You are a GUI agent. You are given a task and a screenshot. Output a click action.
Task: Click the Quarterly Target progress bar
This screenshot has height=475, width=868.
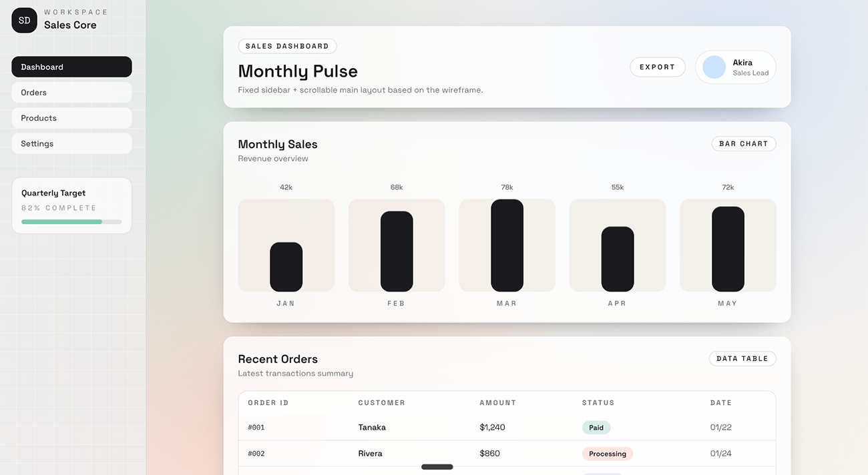[x=71, y=221]
